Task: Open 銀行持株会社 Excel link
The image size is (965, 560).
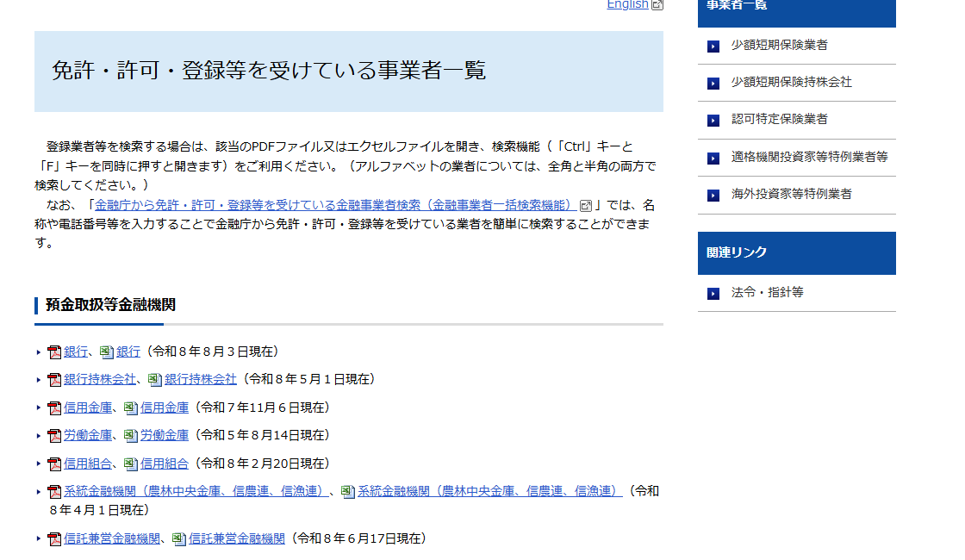Action: [200, 379]
